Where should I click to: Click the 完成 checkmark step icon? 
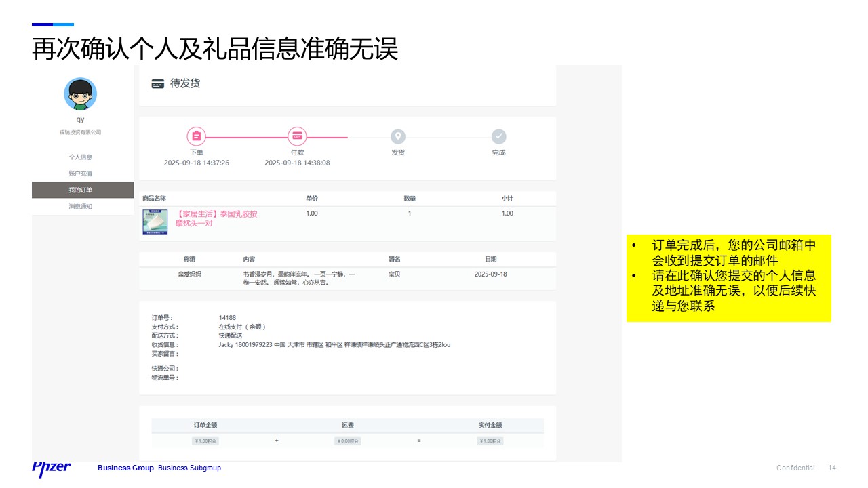(x=499, y=136)
